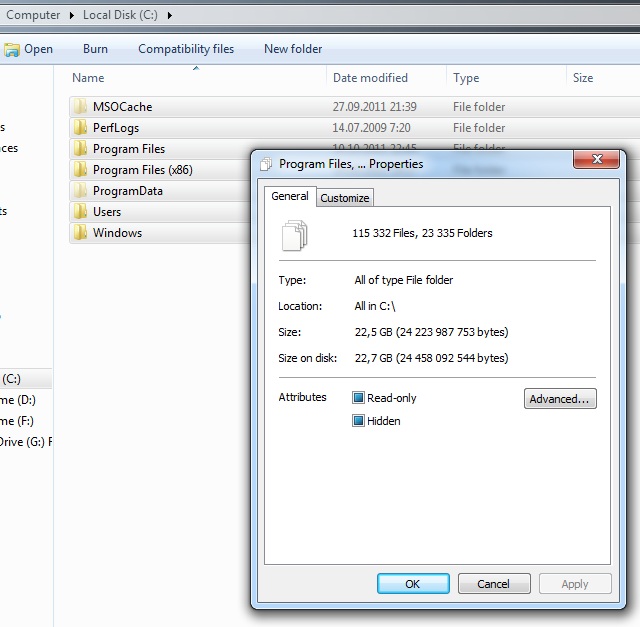Screen dimensions: 640x627
Task: Click the date 27.09.2011 21:39
Action: pos(374,107)
